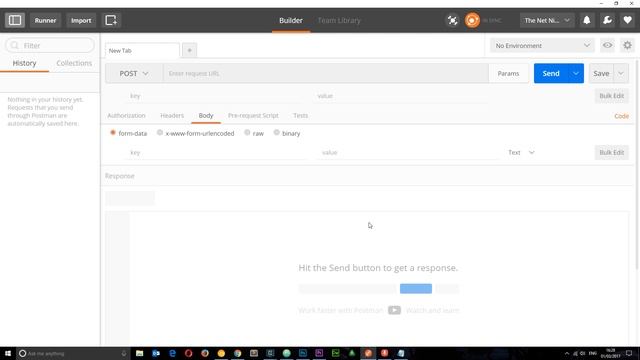Open Opera browser from the taskbar

coord(189,353)
